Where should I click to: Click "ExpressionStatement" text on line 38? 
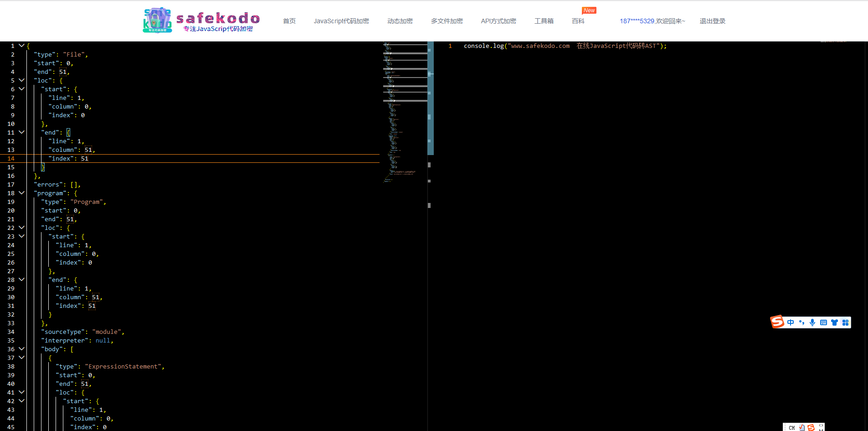click(x=123, y=366)
